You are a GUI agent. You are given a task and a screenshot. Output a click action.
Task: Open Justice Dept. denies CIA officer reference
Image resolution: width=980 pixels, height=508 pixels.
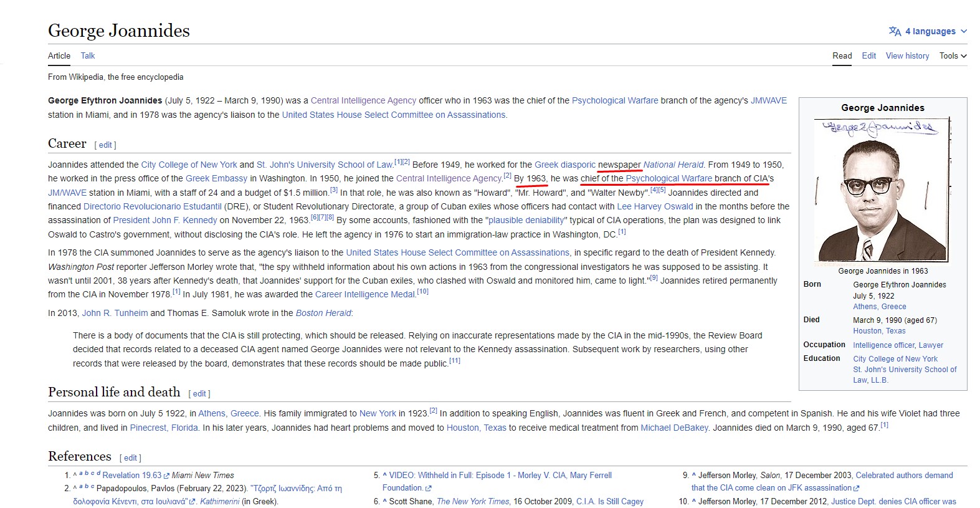tap(893, 501)
